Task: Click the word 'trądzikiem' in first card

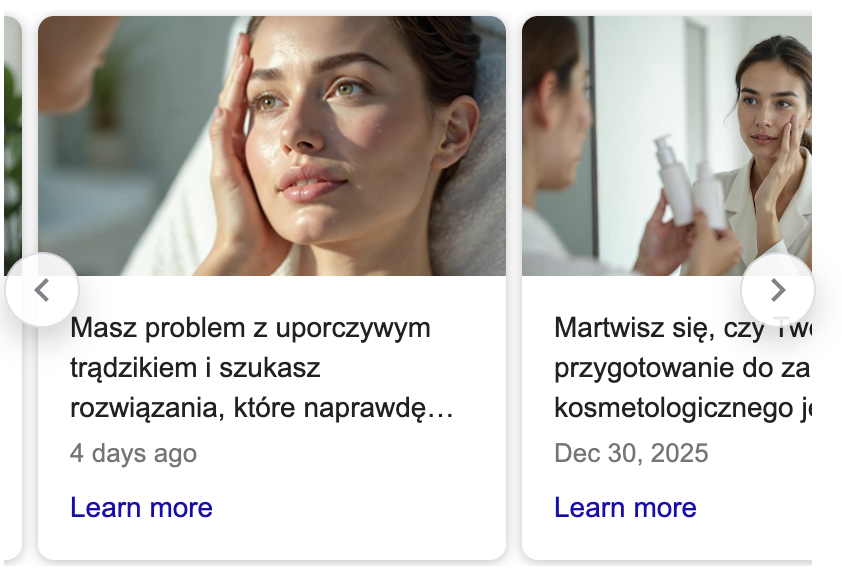Action: 134,368
